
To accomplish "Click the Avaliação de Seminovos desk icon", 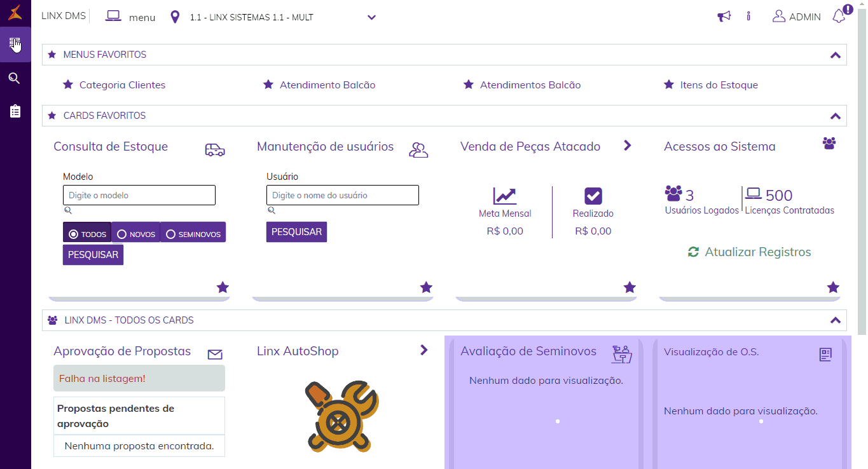I will [x=622, y=354].
